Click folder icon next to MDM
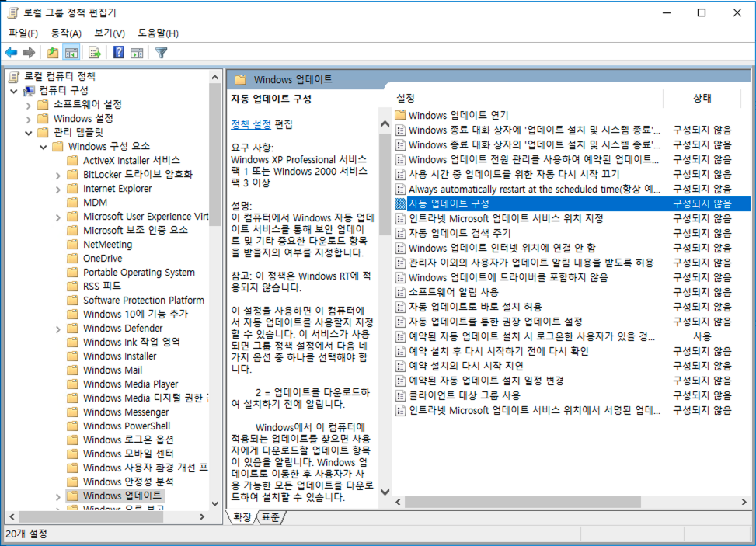The width and height of the screenshot is (756, 546). point(72,203)
